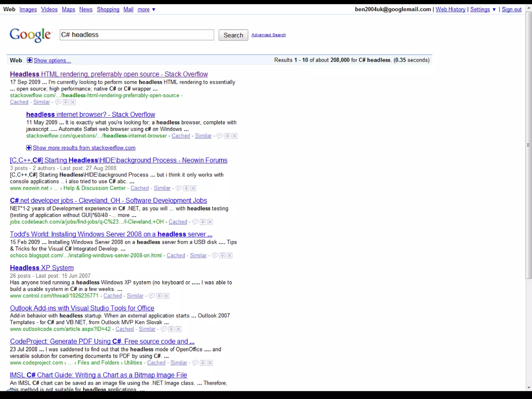Focus the search box containing 'C# headless'
Viewport: 532px width, 399px height.
click(137, 35)
